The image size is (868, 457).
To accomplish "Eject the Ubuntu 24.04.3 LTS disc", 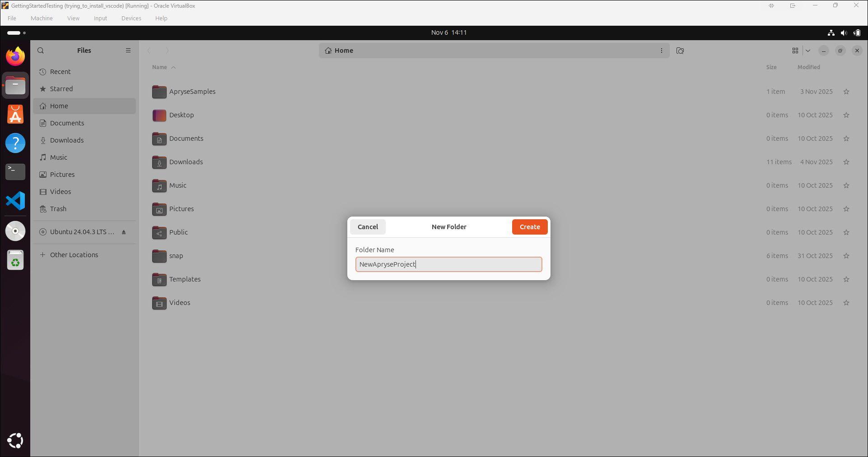I will click(x=124, y=232).
